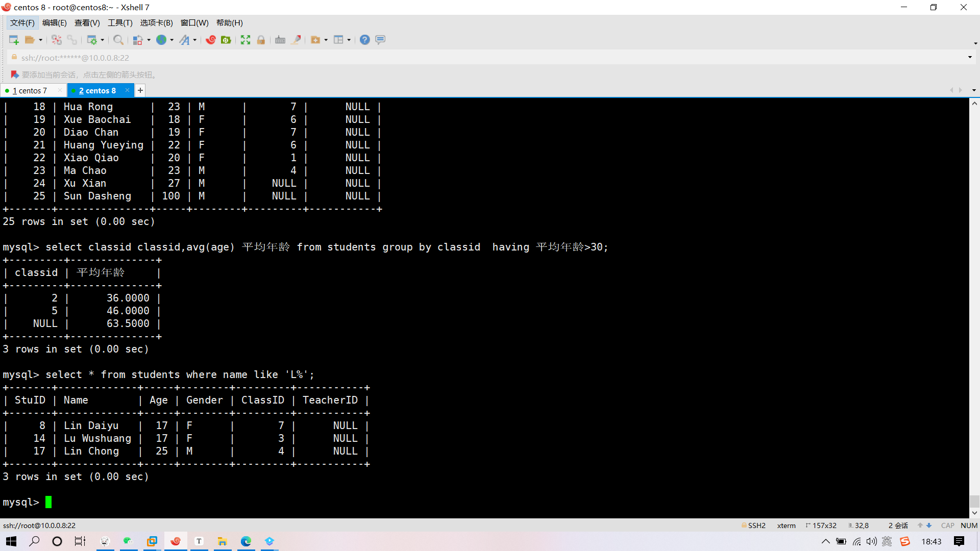This screenshot has width=980, height=551.
Task: Click the lock screen padlock icon
Action: [261, 40]
